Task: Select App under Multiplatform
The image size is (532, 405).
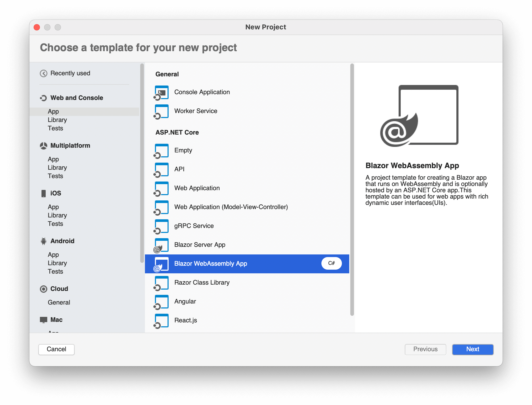Action: click(53, 159)
